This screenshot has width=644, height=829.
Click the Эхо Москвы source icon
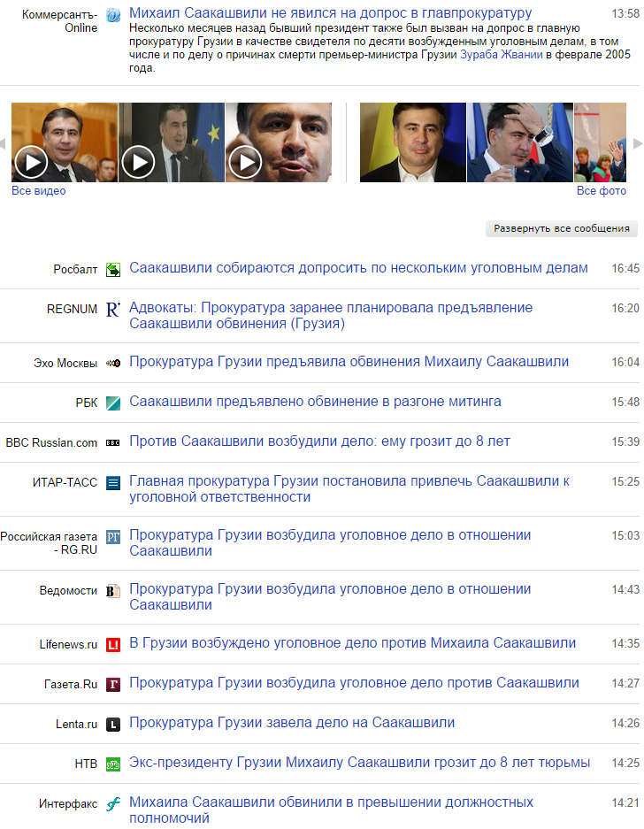113,364
